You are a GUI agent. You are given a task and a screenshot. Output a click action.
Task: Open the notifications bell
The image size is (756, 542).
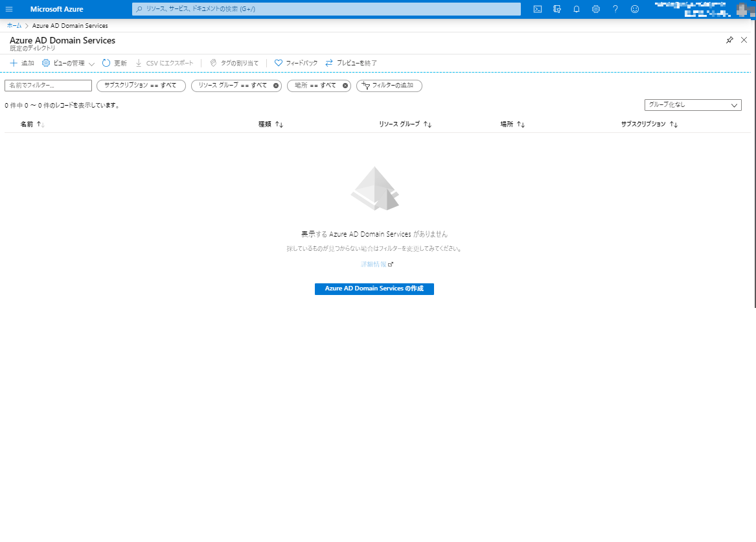(x=577, y=9)
